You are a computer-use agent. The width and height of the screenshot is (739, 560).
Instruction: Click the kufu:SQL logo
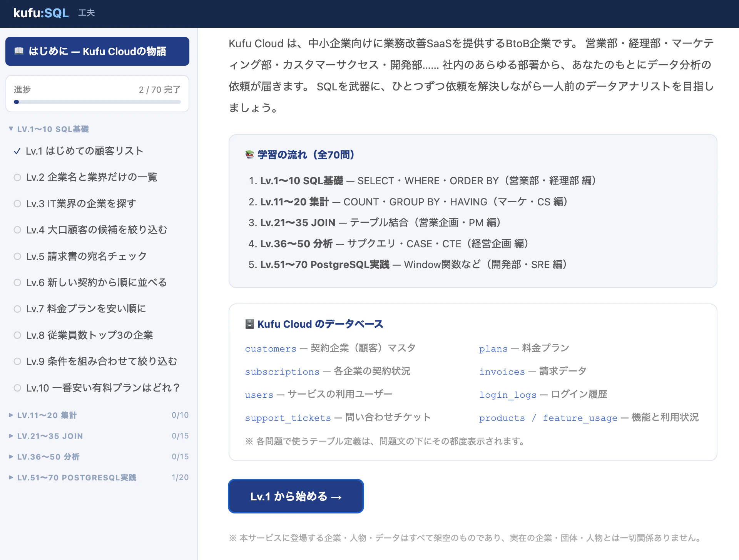pos(41,13)
